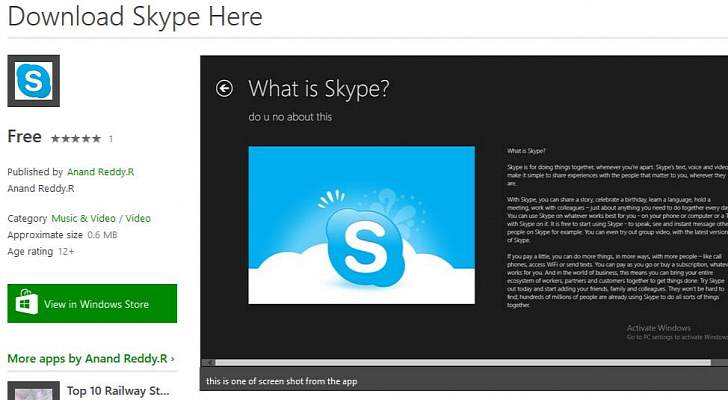
Task: Open the Video subcategory link
Action: click(x=138, y=218)
